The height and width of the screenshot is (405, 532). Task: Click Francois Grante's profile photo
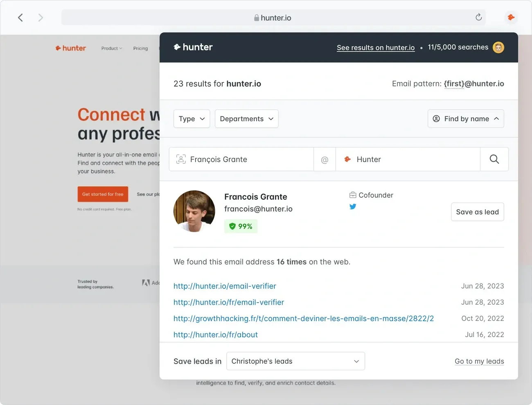coord(194,211)
